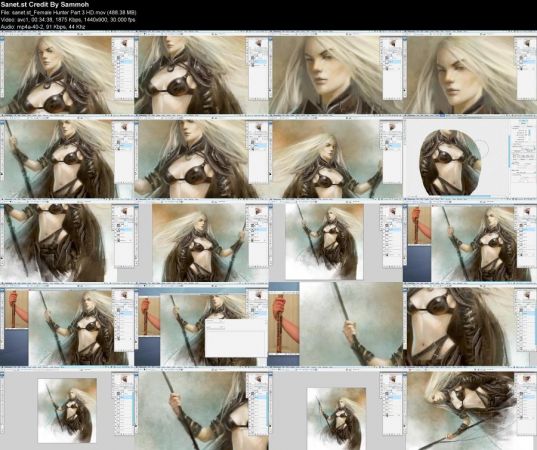The width and height of the screenshot is (537, 450).
Task: Click the 'Video: avc1, 00:34:38, 1875 Kbps' line
Action: click(x=68, y=20)
